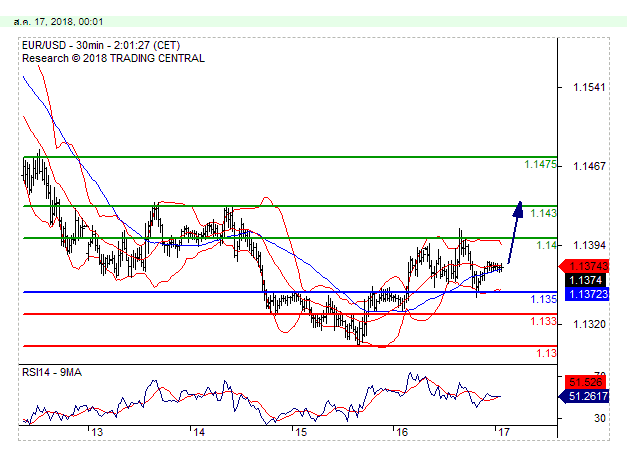This screenshot has width=627, height=457.
Task: Click the red 1.13743 price tag
Action: point(584,266)
